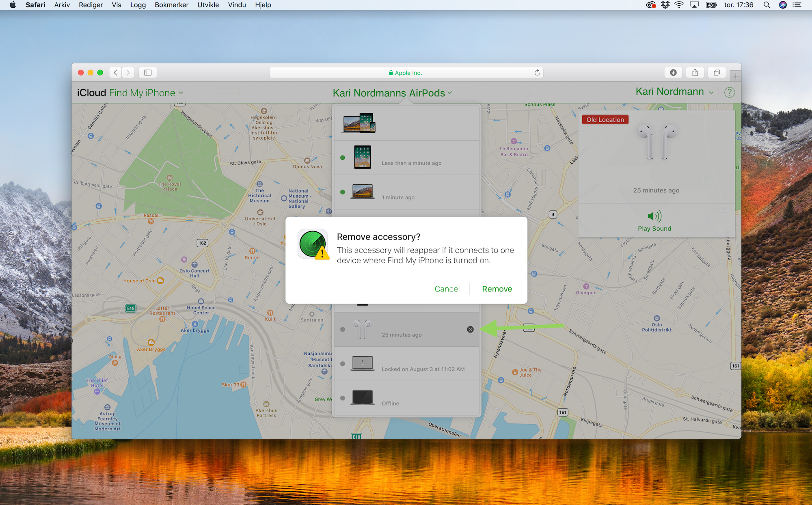Click Akershus Fortress map marker
Screen dimensions: 812x505
[x=266, y=404]
